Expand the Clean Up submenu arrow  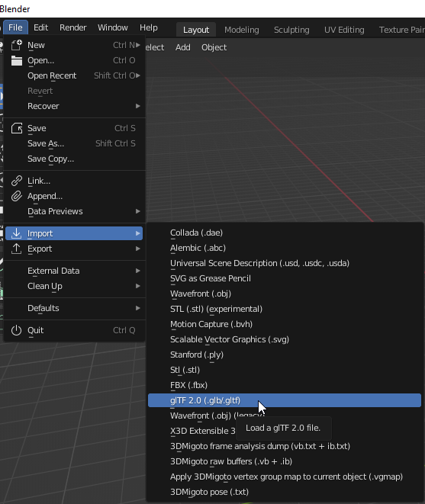click(138, 286)
